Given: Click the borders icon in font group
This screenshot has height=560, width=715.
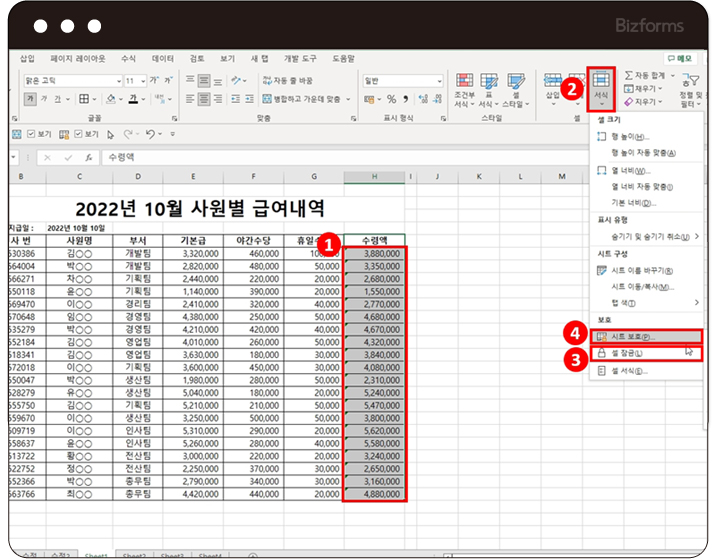Looking at the screenshot, I should (x=84, y=99).
